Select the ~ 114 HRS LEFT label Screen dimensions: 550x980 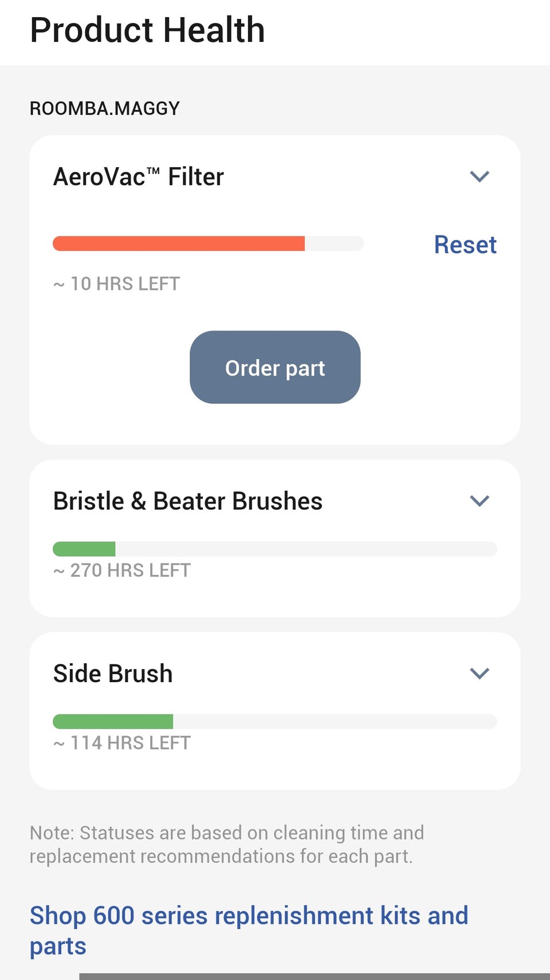(121, 743)
